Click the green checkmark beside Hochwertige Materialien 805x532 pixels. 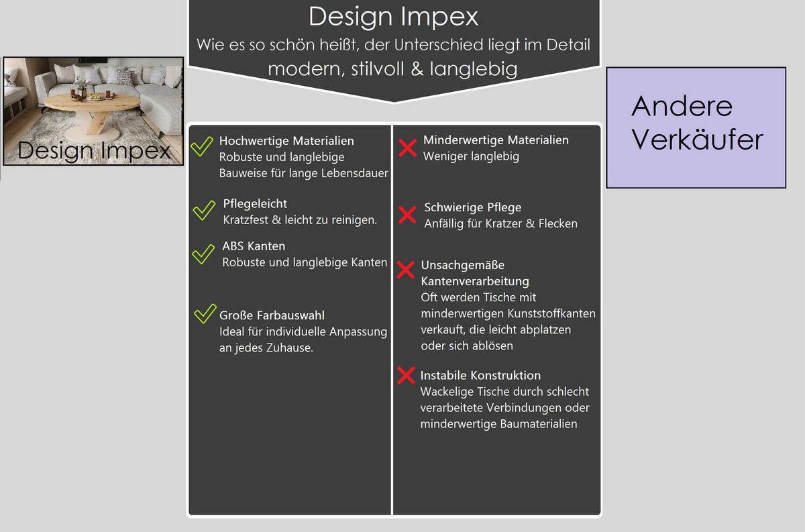pyautogui.click(x=201, y=146)
